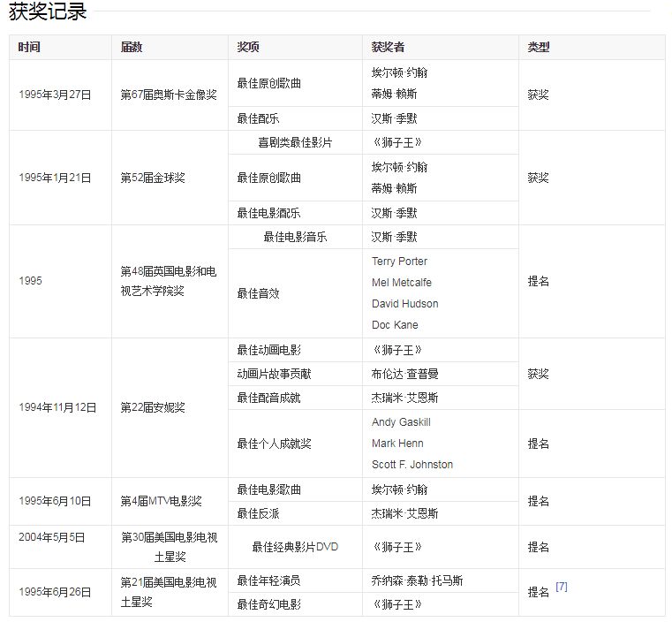Click the 获奖者 column header
Image resolution: width=672 pixels, height=622 pixels.
(388, 47)
